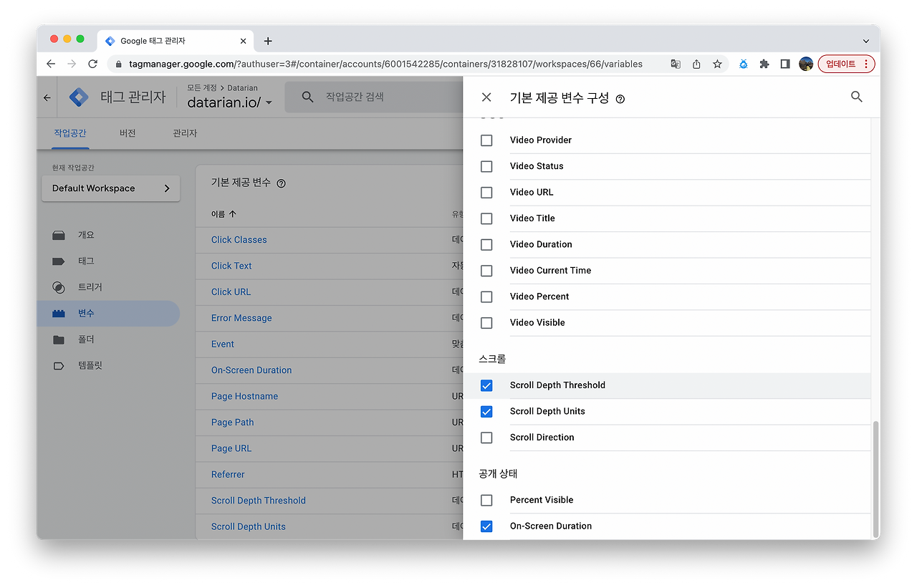Check the Percent Visible checkbox

pos(486,500)
